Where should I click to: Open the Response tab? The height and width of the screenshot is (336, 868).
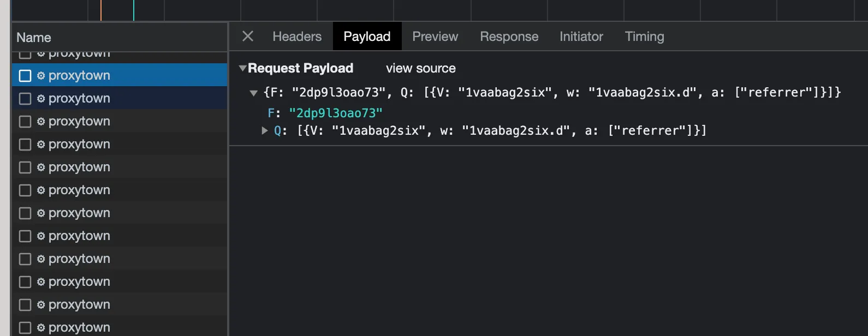click(509, 37)
